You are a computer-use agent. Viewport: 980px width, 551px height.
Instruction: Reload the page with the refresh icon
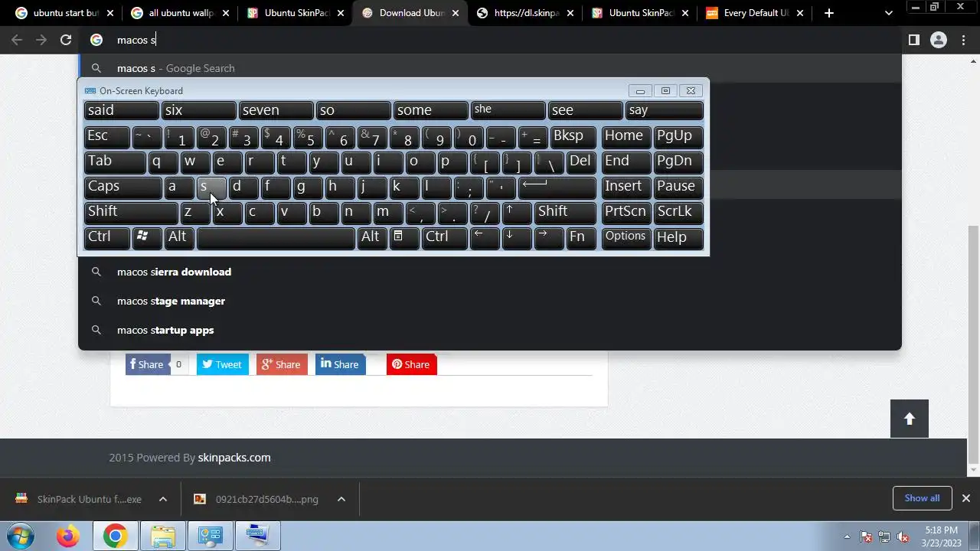(66, 40)
